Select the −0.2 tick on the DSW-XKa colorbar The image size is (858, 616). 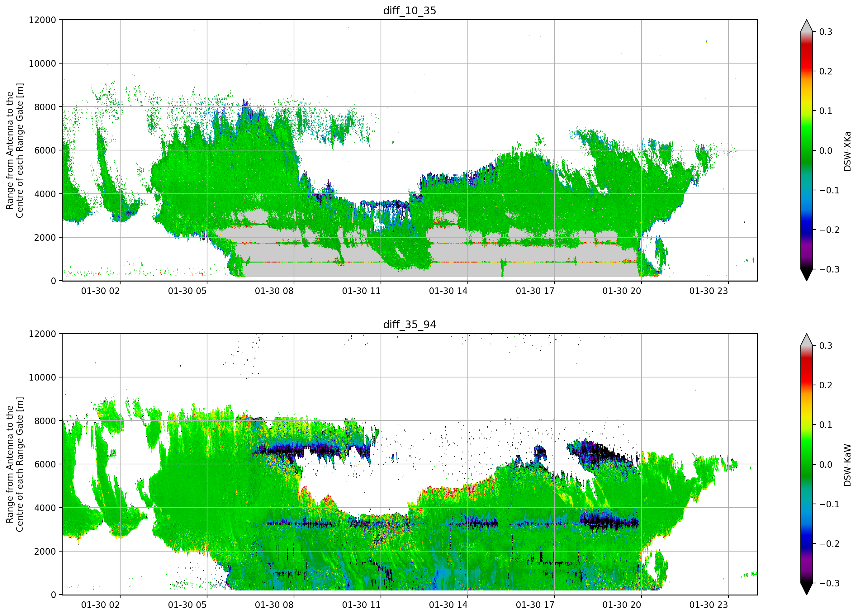[829, 230]
